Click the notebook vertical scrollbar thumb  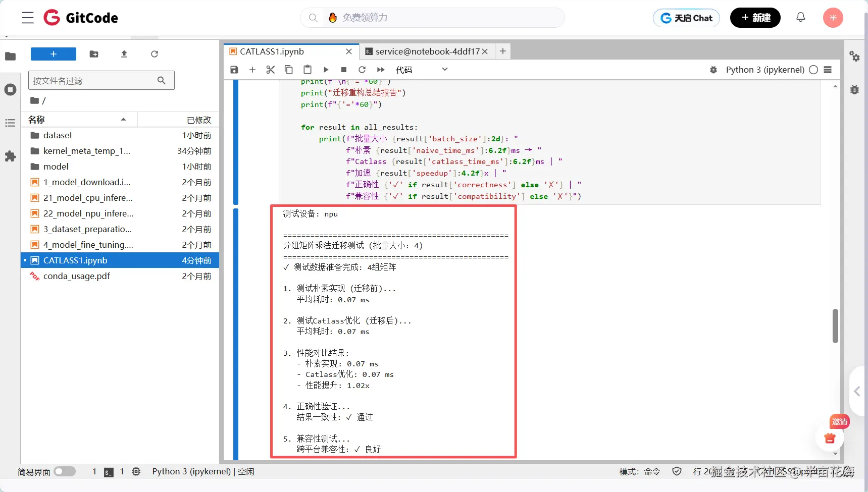point(835,325)
